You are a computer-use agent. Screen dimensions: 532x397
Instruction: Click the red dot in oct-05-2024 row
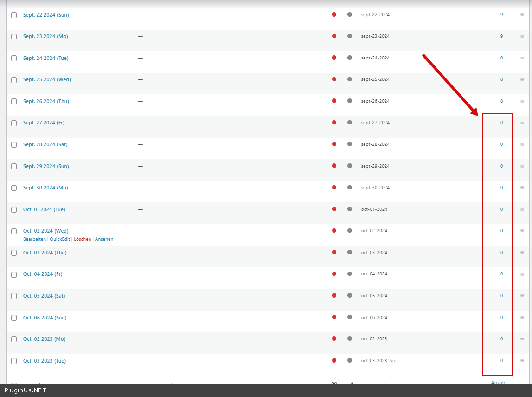[334, 295]
